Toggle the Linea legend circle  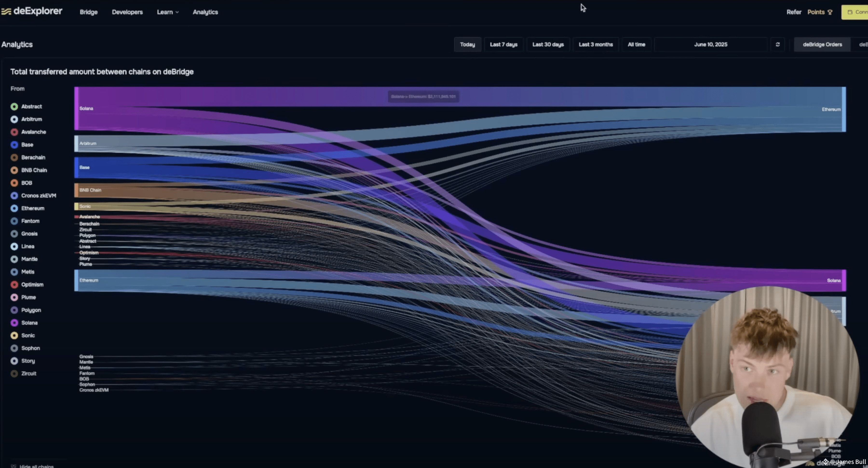14,247
